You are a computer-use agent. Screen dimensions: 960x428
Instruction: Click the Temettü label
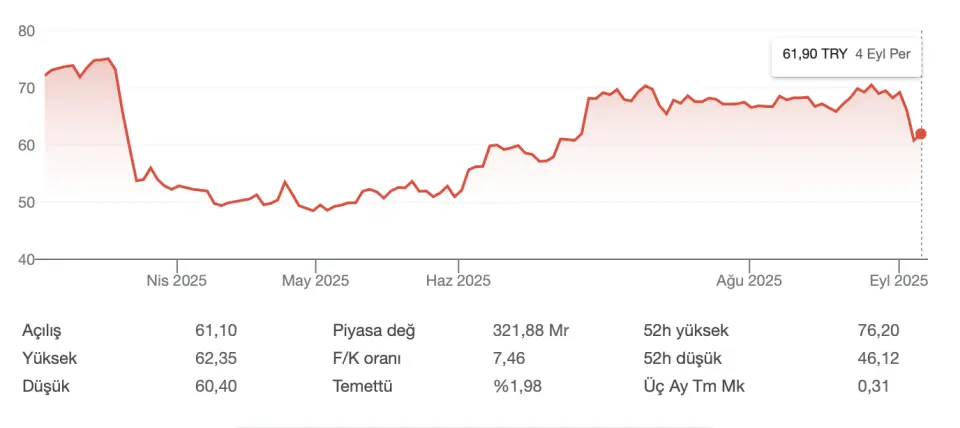(362, 386)
